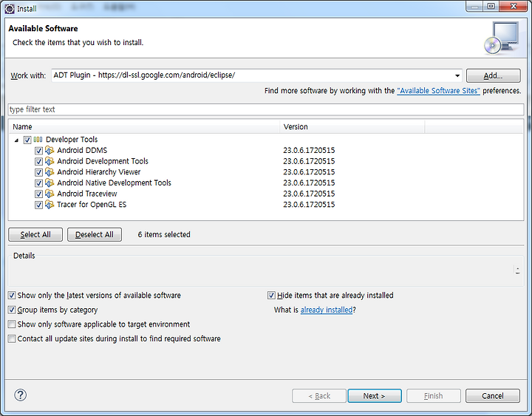Click the Eclipse icon in the title bar
This screenshot has width=532, height=416.
pyautogui.click(x=10, y=9)
